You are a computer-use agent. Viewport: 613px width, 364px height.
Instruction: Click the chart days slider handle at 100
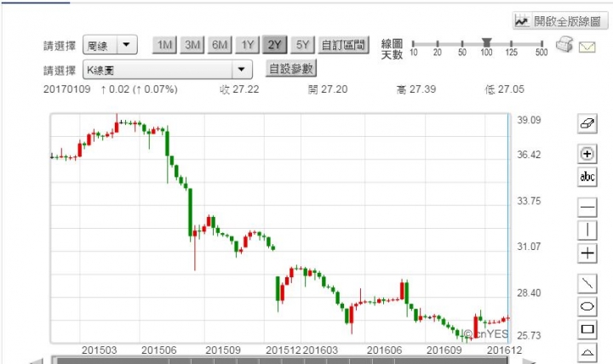pyautogui.click(x=486, y=43)
